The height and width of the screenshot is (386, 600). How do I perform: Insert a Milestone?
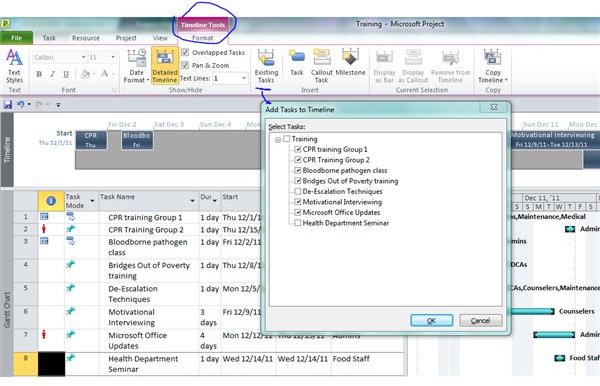pos(350,63)
